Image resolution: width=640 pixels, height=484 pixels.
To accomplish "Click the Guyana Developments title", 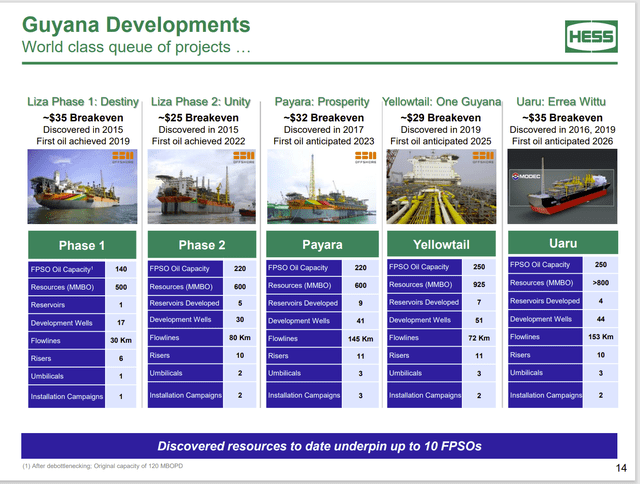I will tap(136, 24).
